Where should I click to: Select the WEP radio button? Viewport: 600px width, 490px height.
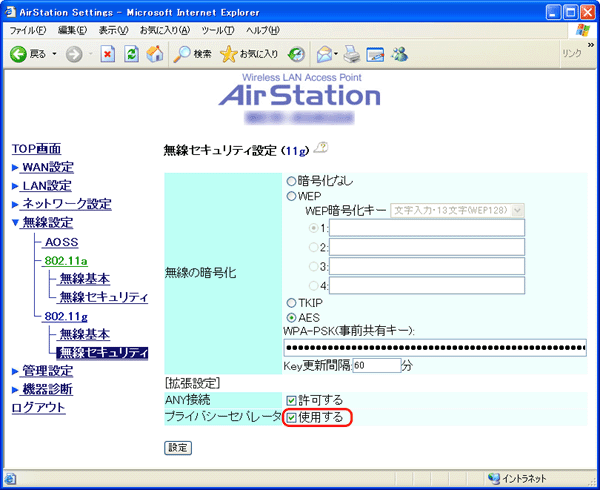click(292, 196)
